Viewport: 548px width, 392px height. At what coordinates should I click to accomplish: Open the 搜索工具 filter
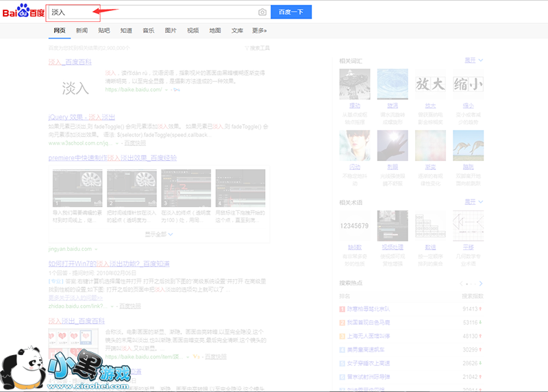tap(258, 48)
